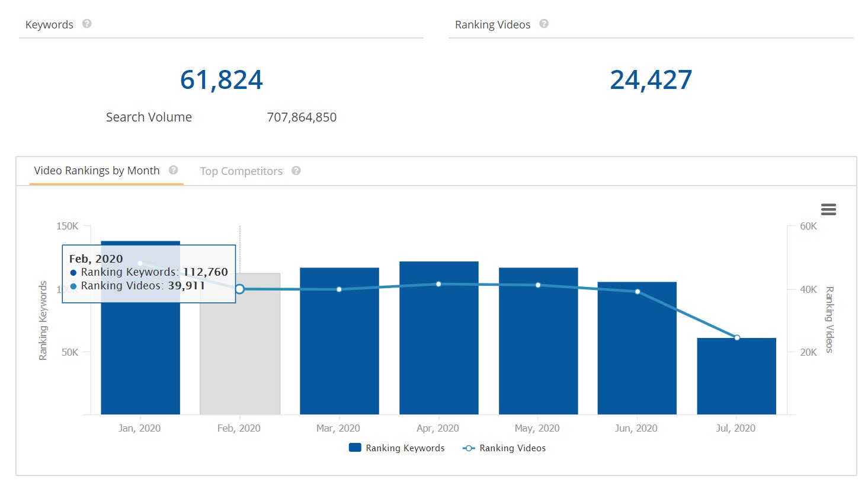Viewport: 868px width, 485px height.
Task: Toggle Ranking Videos series in legend
Action: [x=504, y=448]
